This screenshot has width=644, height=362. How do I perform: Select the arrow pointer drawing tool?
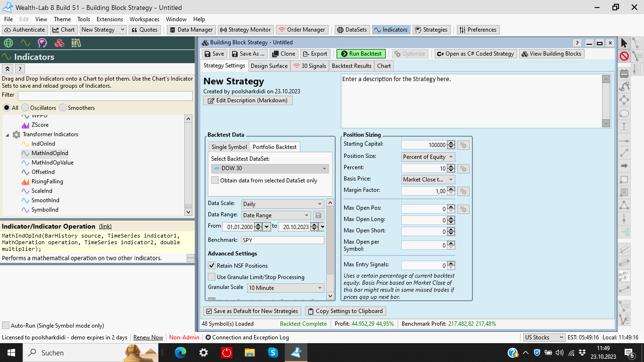[624, 43]
